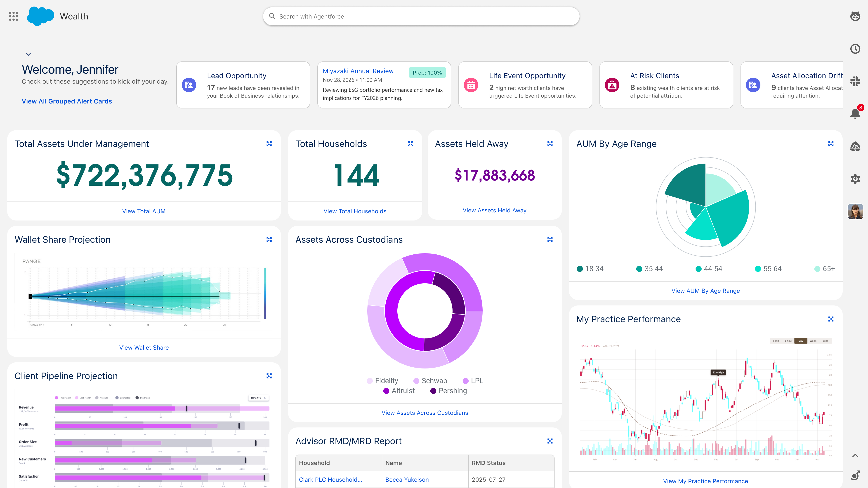Expand the Client Pipeline Projection card

click(269, 376)
